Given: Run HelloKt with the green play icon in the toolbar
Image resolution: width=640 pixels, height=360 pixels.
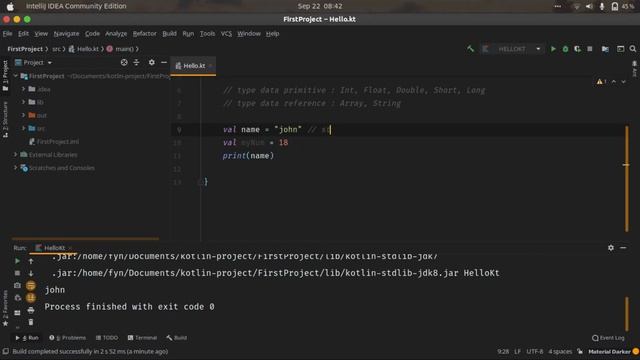Looking at the screenshot, I should pos(553,49).
